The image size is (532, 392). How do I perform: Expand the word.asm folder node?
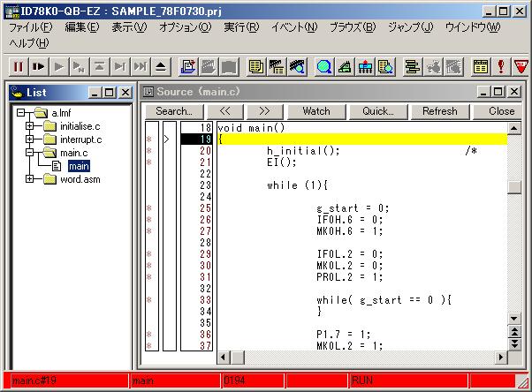(x=29, y=179)
